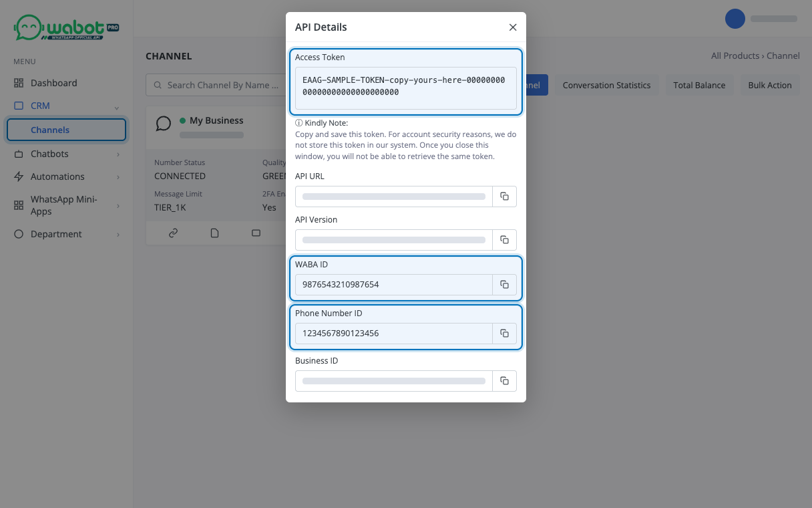The image size is (812, 508).
Task: Click the Access Token text box
Action: click(x=406, y=88)
